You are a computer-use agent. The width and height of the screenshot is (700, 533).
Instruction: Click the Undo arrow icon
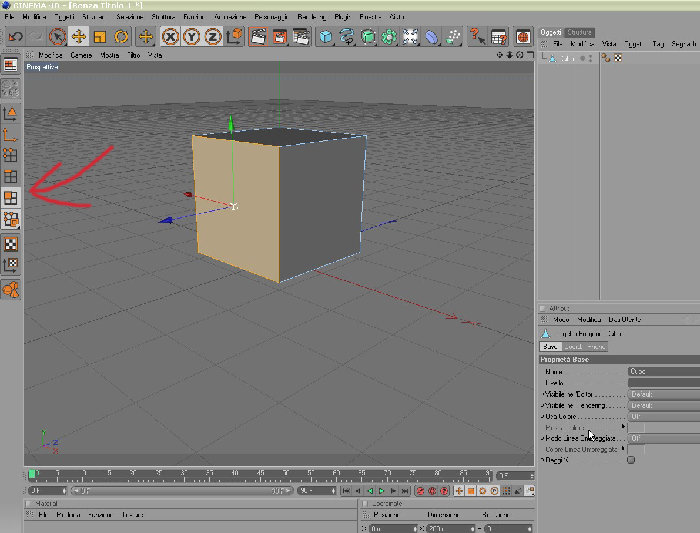(x=16, y=37)
